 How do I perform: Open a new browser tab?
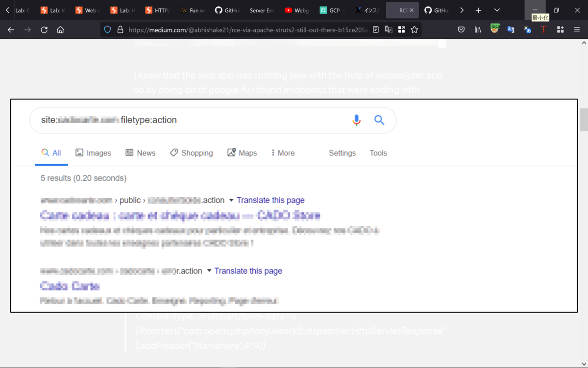(x=478, y=10)
